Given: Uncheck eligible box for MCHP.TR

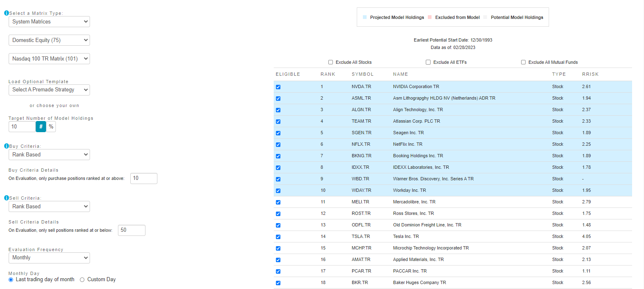Looking at the screenshot, I should click(x=278, y=248).
